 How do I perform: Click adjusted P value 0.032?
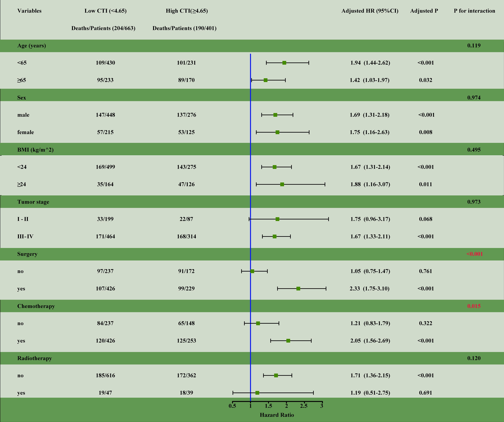pyautogui.click(x=426, y=80)
